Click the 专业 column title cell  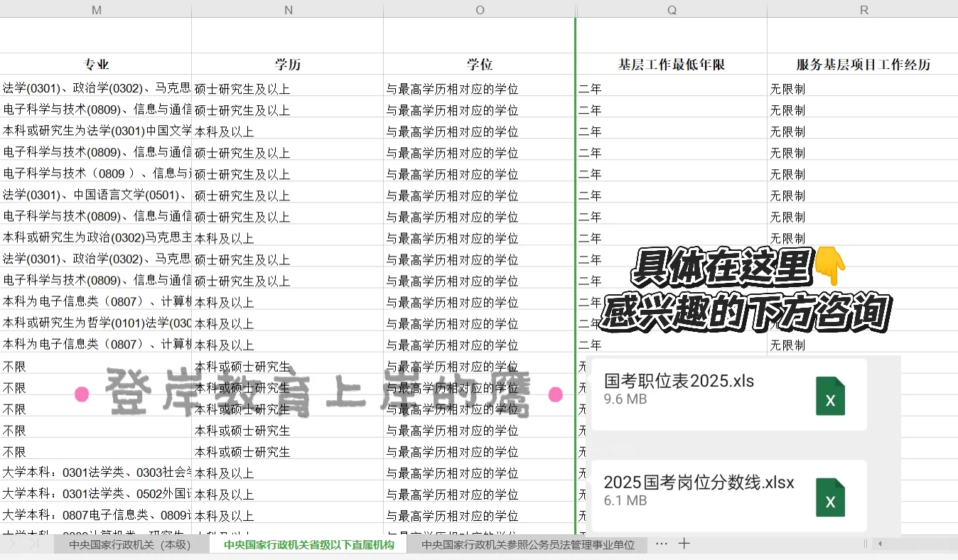[x=96, y=63]
